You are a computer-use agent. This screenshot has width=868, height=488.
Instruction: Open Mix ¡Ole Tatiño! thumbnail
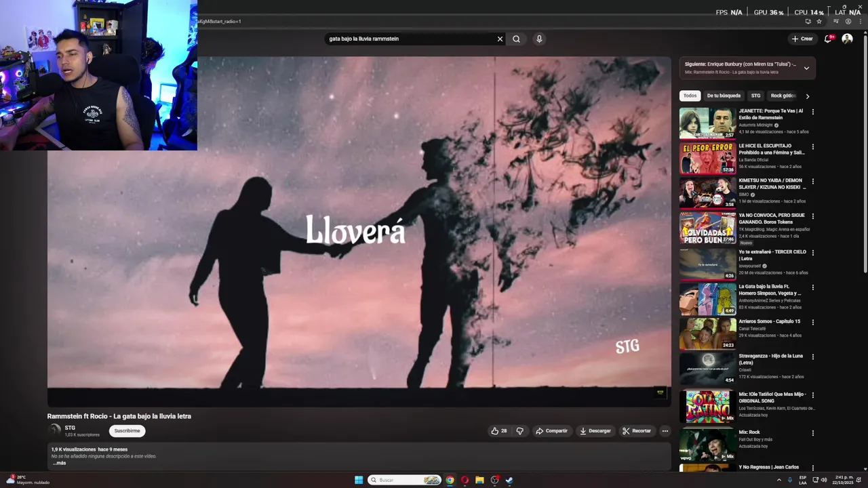pyautogui.click(x=707, y=407)
